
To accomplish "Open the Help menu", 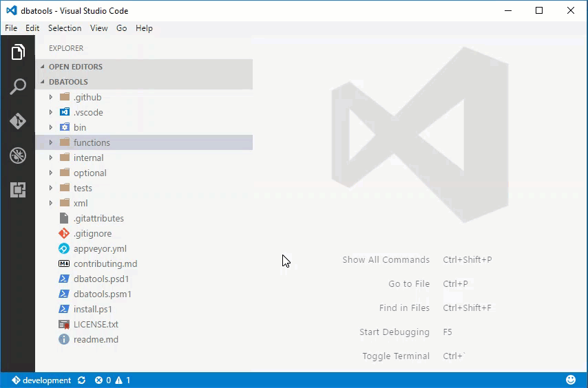I will pyautogui.click(x=144, y=28).
